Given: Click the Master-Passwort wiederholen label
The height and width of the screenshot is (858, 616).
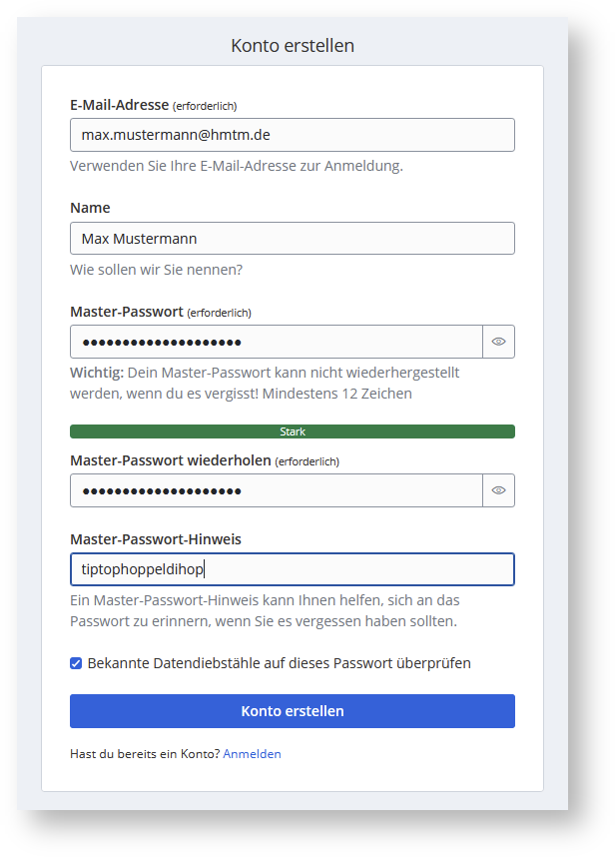Looking at the screenshot, I should (x=170, y=460).
